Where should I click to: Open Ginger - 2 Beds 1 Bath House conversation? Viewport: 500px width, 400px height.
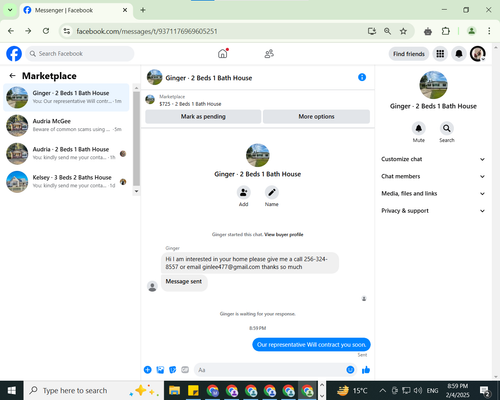(66, 97)
